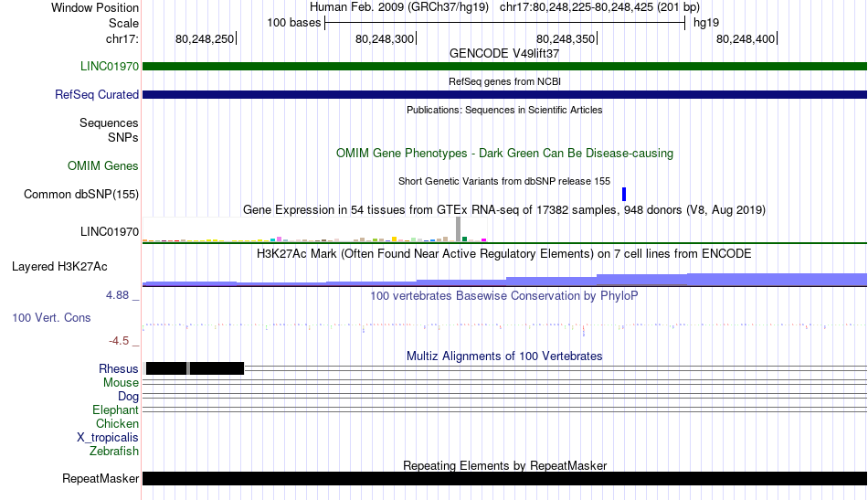Click the Scale label
868x500 pixels.
point(123,23)
